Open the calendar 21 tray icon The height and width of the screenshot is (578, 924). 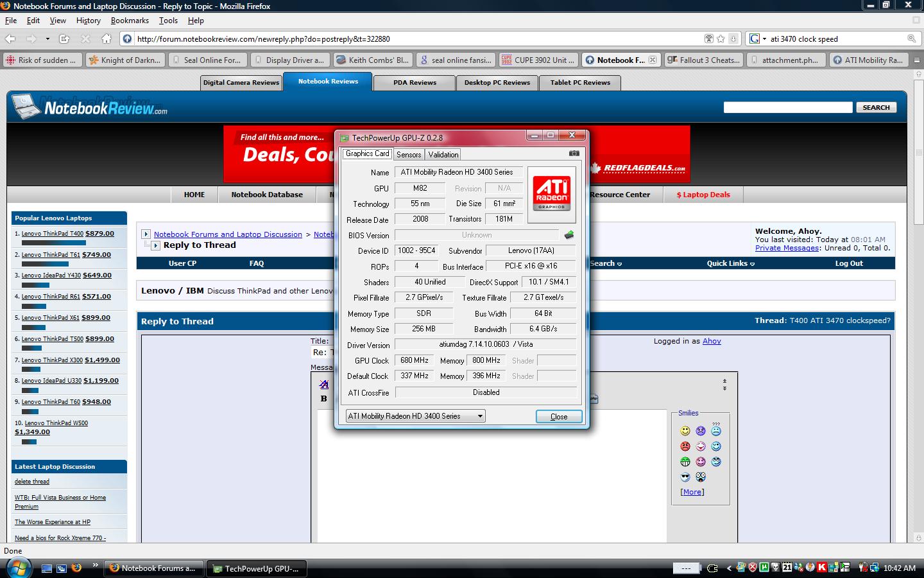coord(787,568)
